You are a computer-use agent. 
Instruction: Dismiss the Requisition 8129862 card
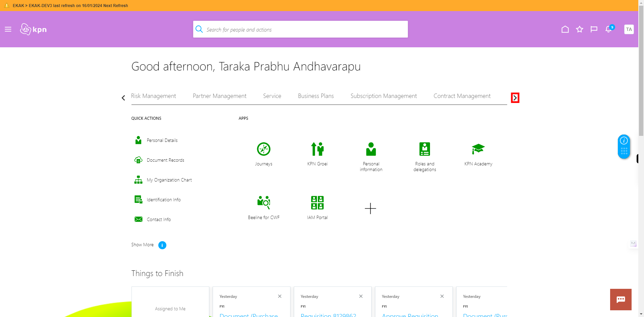(x=361, y=296)
